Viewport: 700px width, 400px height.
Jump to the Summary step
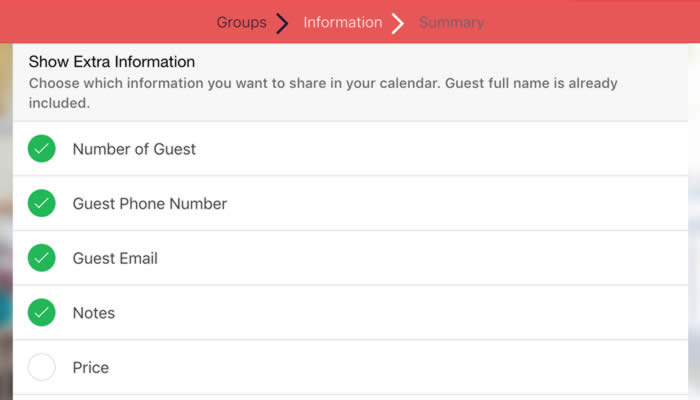(x=451, y=22)
